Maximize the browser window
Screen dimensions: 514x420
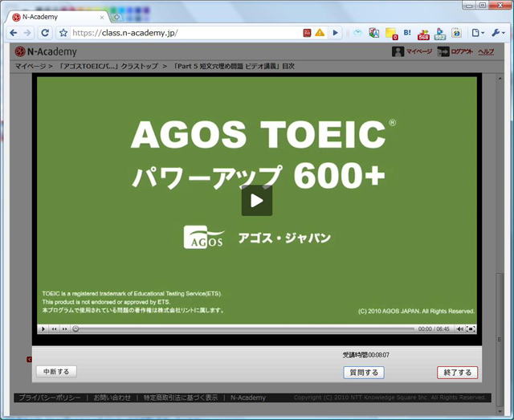coord(482,6)
